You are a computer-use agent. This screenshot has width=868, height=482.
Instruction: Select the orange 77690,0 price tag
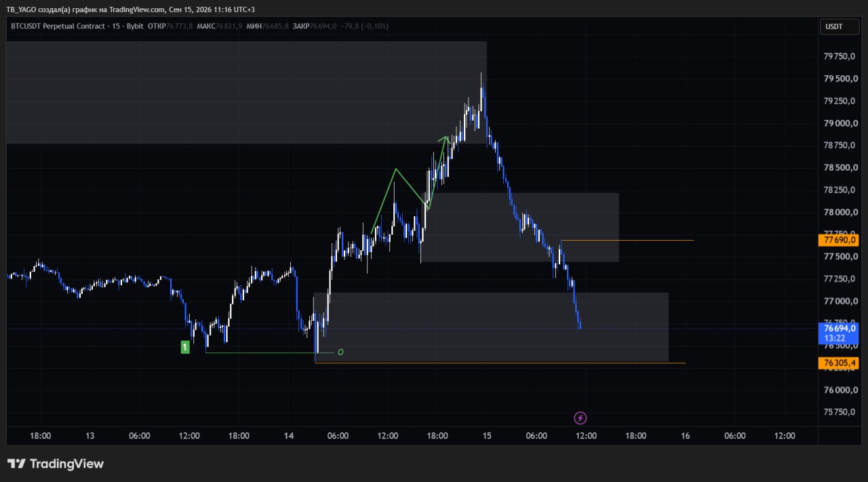tap(839, 240)
